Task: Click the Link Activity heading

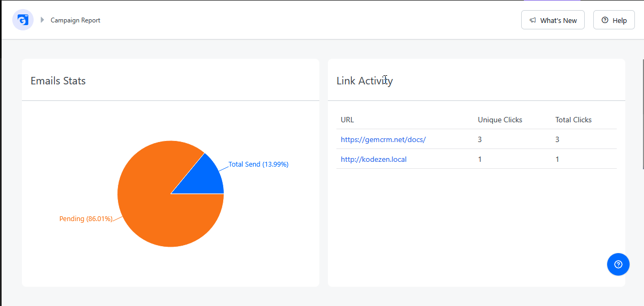Action: tap(365, 81)
